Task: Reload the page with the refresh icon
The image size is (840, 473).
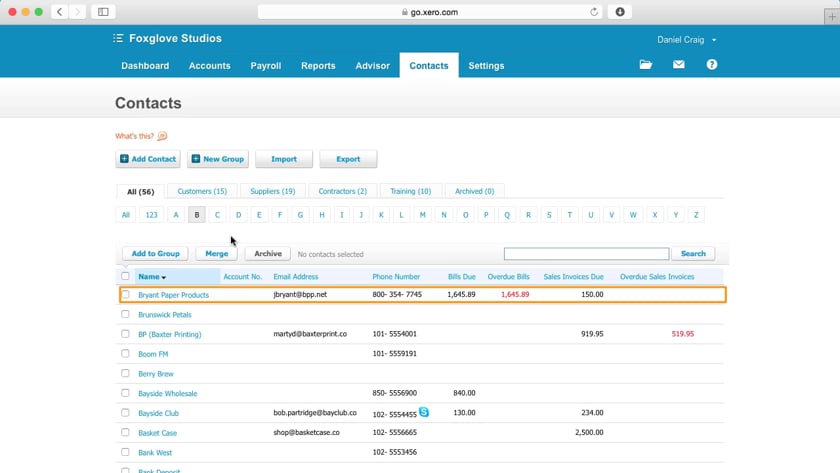Action: click(x=594, y=12)
